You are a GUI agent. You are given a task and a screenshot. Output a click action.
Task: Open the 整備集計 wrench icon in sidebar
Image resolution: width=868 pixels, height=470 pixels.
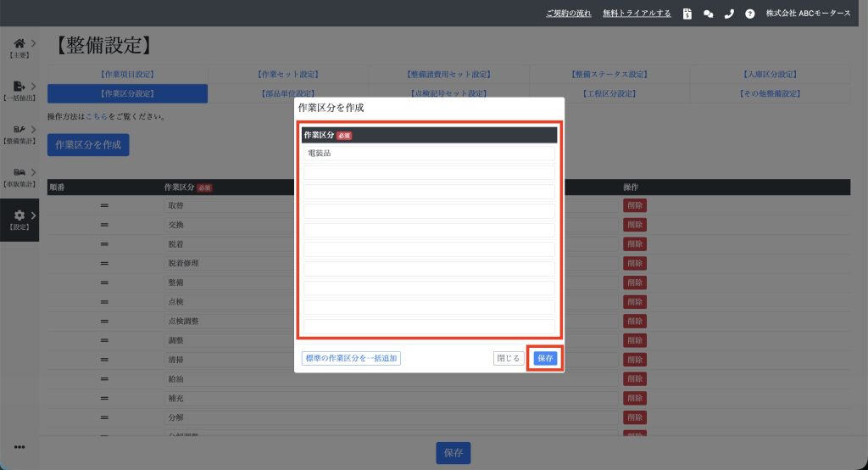(x=19, y=129)
